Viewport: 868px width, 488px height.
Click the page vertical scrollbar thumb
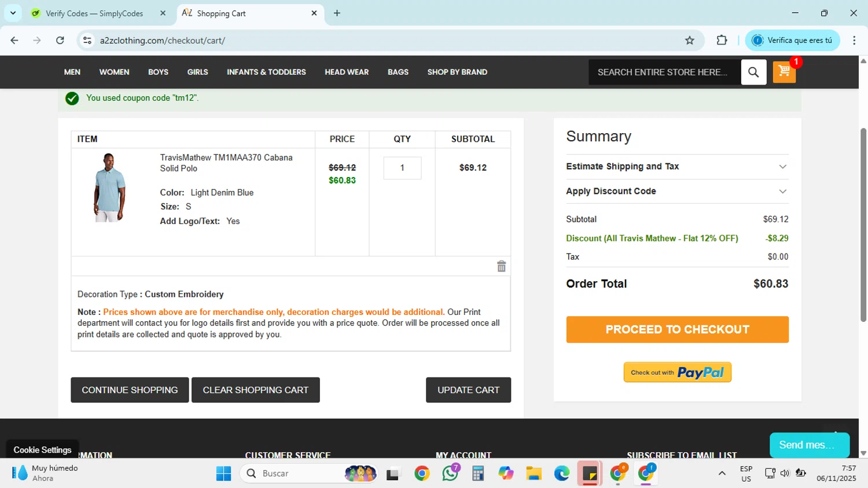tap(863, 225)
